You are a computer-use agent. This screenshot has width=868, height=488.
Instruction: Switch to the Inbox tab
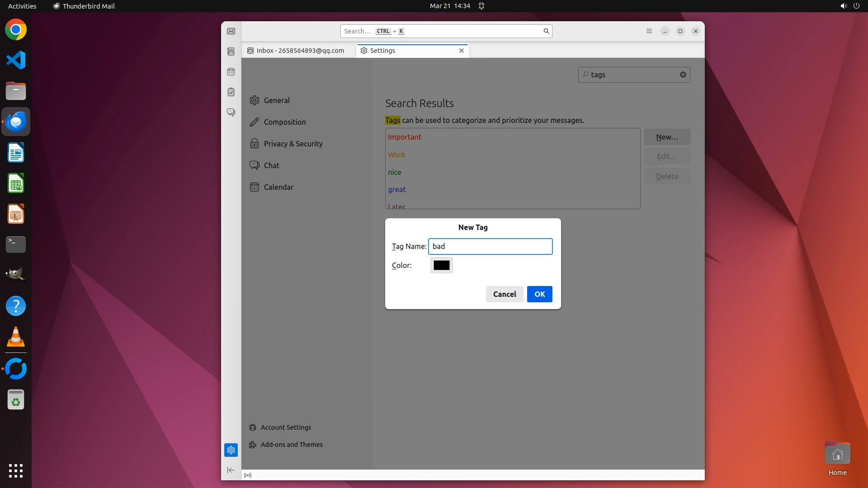pos(299,51)
